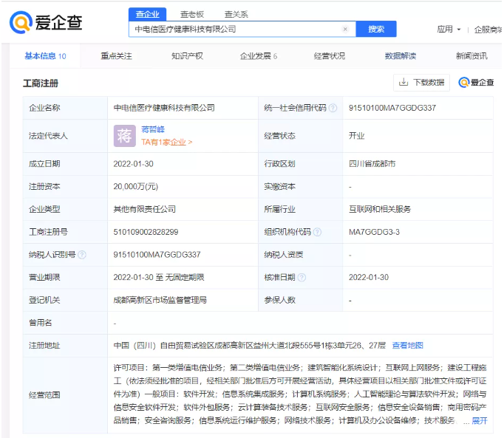Click 查看地图 next to the registered address
This screenshot has width=504, height=438.
pyautogui.click(x=408, y=346)
